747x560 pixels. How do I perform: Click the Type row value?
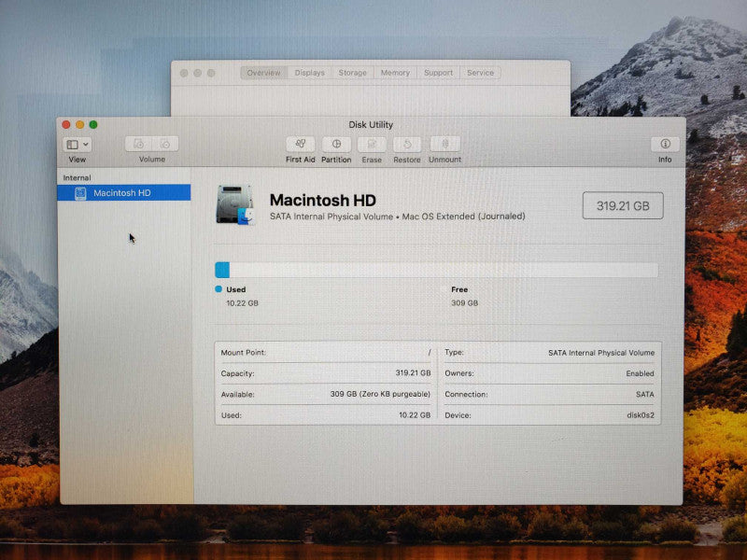601,353
